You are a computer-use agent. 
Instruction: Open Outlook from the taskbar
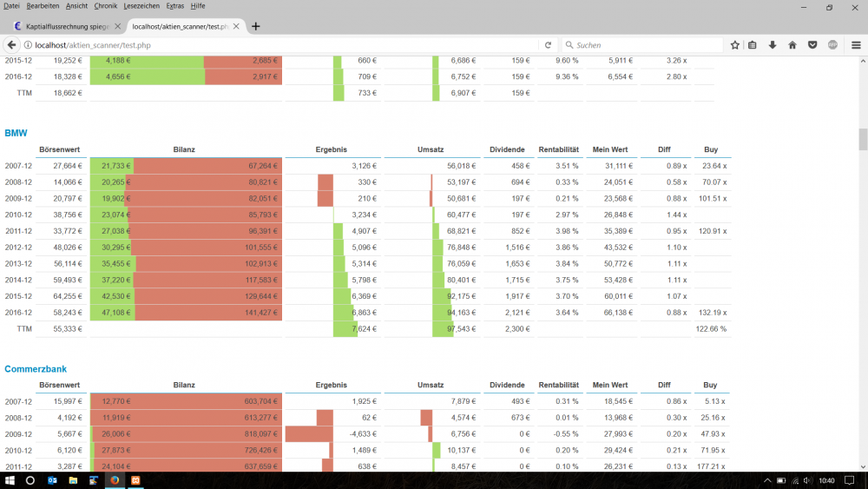point(52,480)
